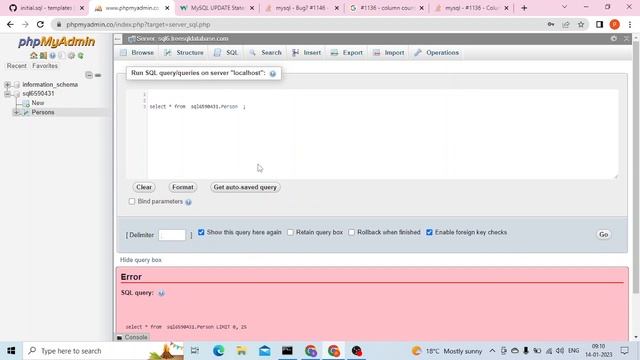Open browser side panel icon

pos(599,24)
